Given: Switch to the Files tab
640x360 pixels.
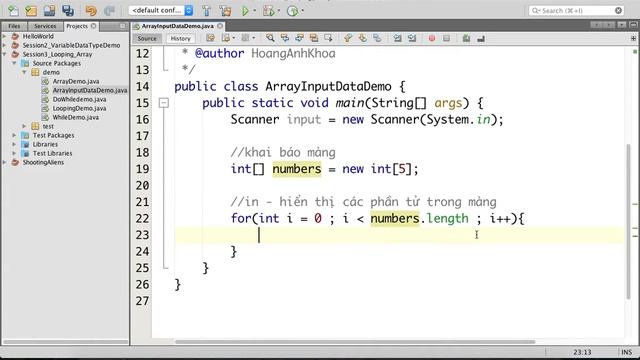Looking at the screenshot, I should click(14, 26).
